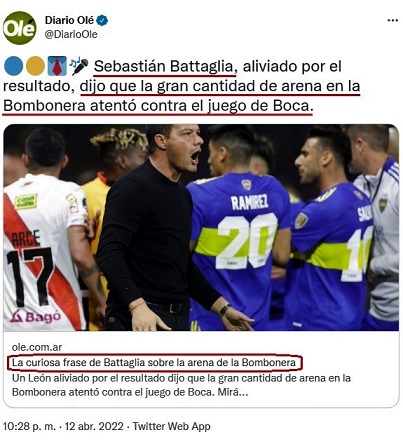Open the Diario Olé display name
The width and height of the screenshot is (403, 444).
pyautogui.click(x=69, y=20)
